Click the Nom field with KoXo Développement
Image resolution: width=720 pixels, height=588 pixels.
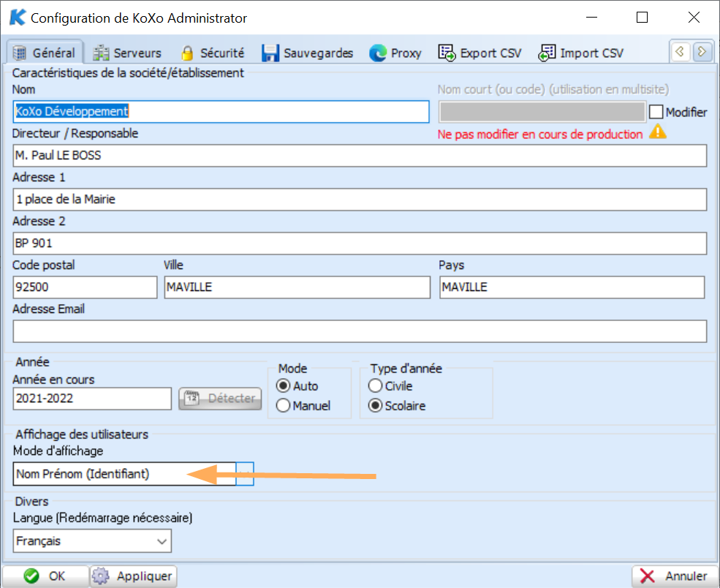pos(221,112)
